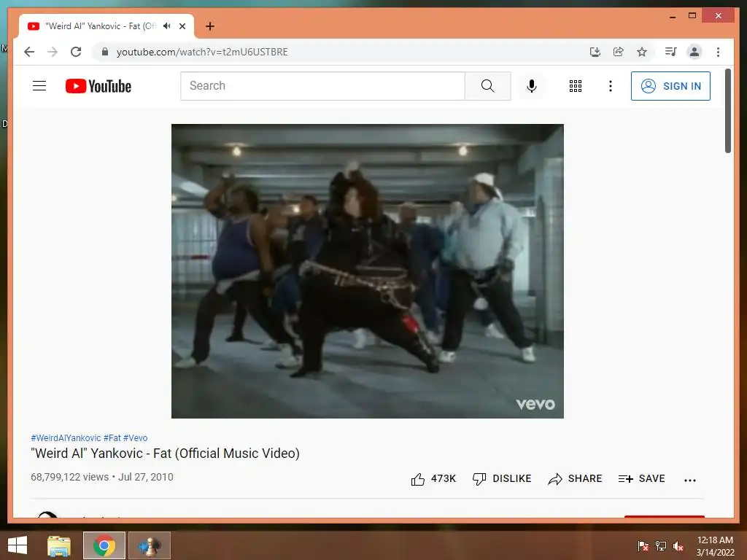This screenshot has width=747, height=560.
Task: Go forward in Chrome
Action: tap(53, 52)
